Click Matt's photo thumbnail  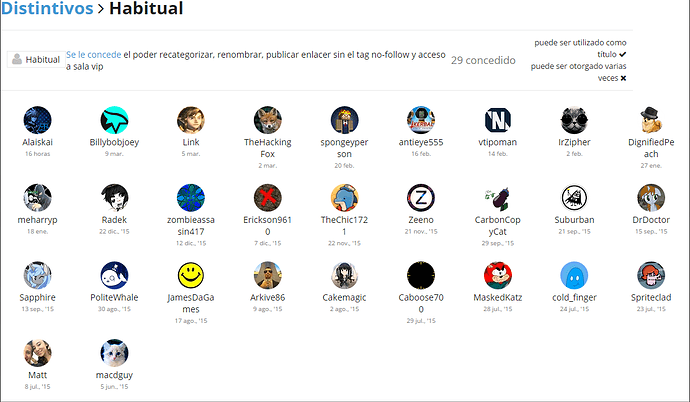click(x=37, y=353)
